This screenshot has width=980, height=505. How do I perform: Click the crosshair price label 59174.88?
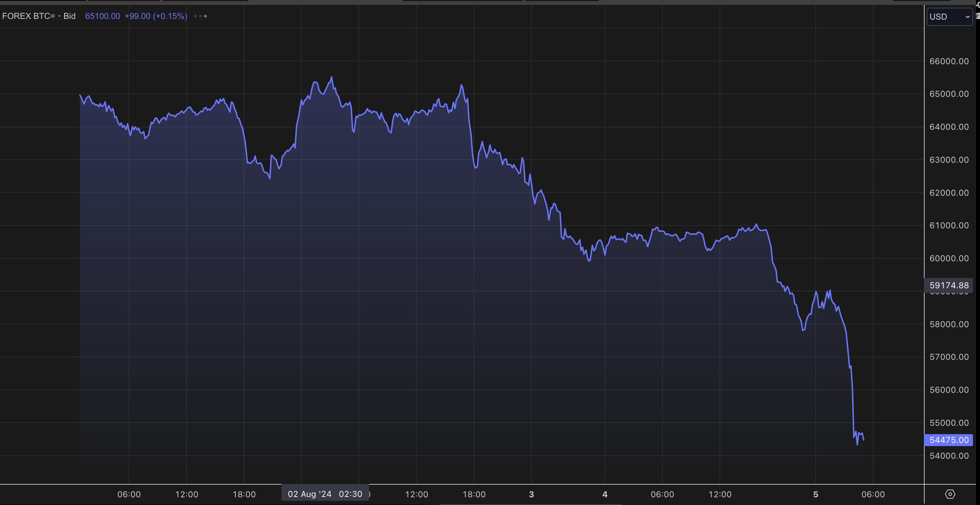[x=949, y=285]
